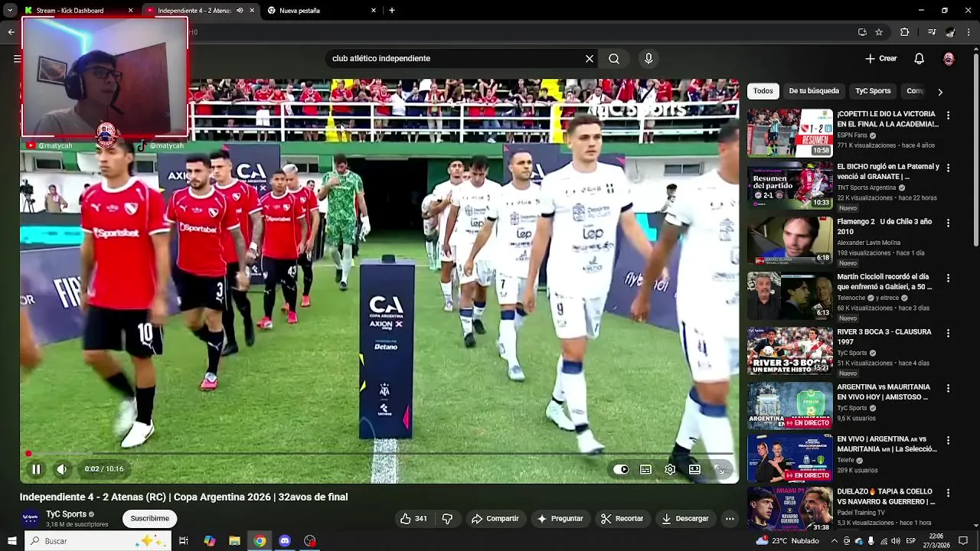Open the Preguntar AI button

pyautogui.click(x=560, y=519)
